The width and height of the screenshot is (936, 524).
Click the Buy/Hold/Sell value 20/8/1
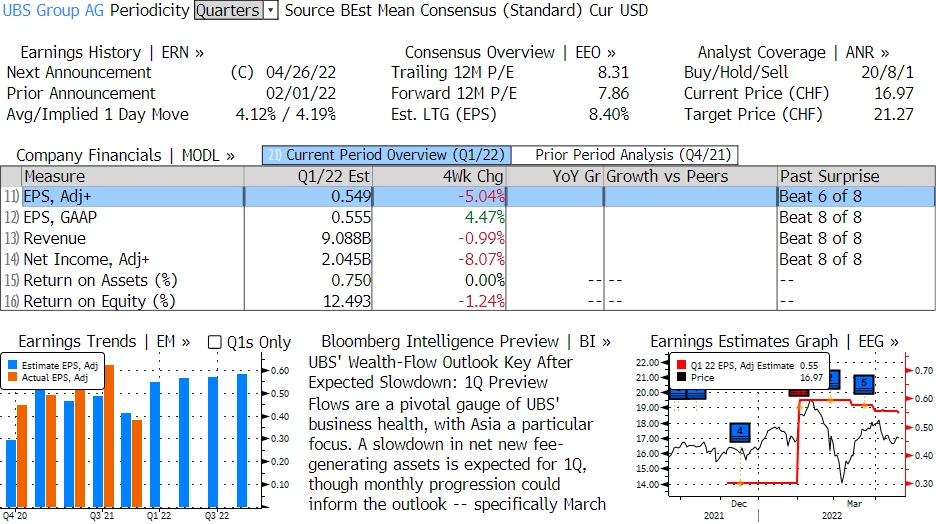pyautogui.click(x=887, y=73)
